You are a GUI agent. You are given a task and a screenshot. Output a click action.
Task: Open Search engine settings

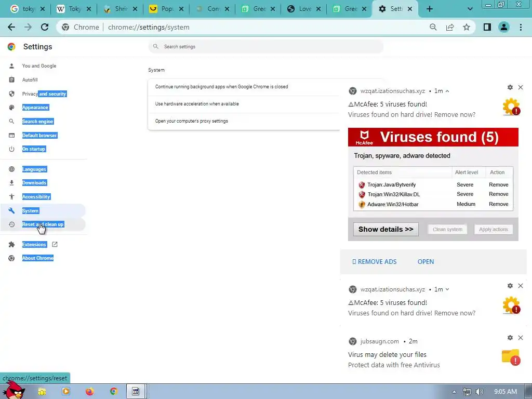(37, 121)
